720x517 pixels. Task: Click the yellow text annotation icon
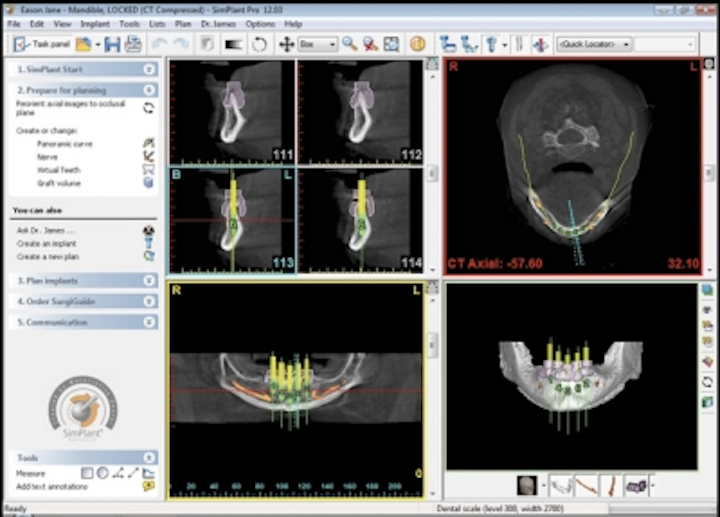click(x=148, y=486)
